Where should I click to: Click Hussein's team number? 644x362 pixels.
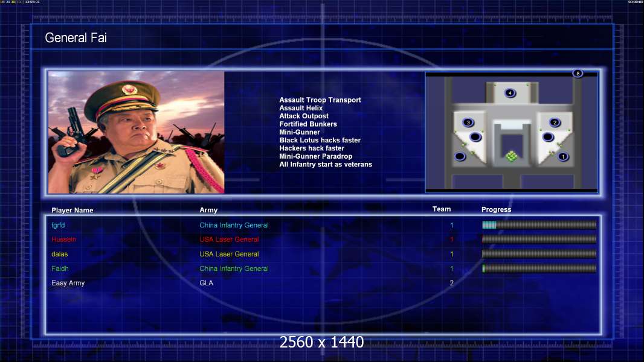(x=451, y=240)
